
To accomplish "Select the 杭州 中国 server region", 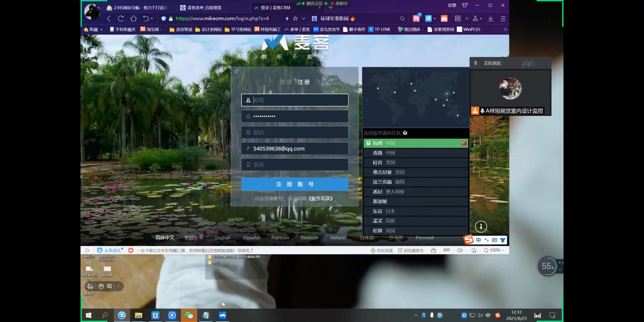I will [x=416, y=143].
